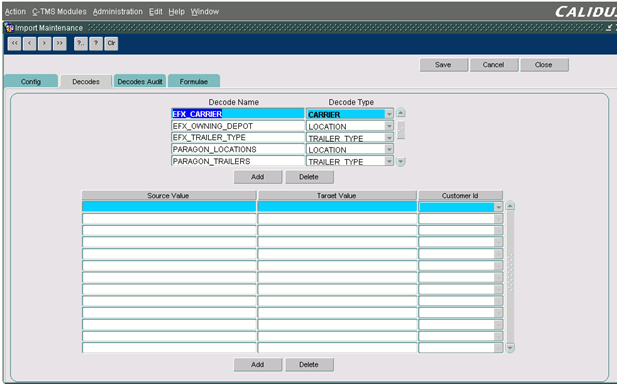Click the execute query '?' toolbar button
Viewport: 617px width, 386px height.
[x=96, y=43]
